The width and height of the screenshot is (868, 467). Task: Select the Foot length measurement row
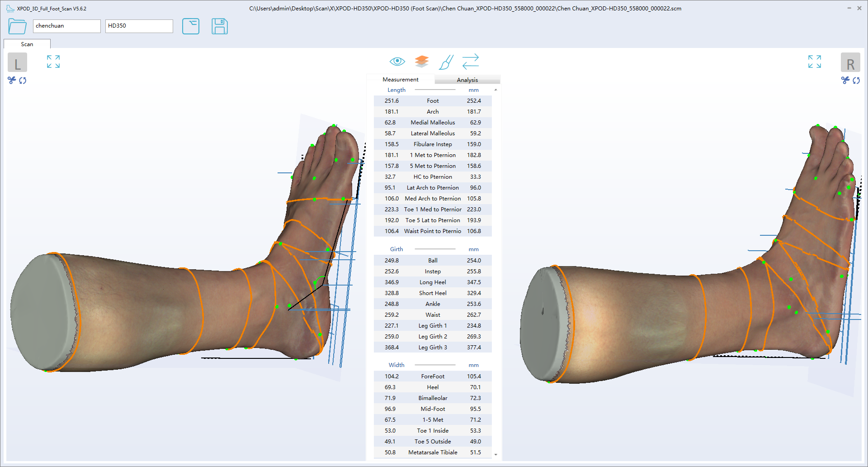(432, 100)
